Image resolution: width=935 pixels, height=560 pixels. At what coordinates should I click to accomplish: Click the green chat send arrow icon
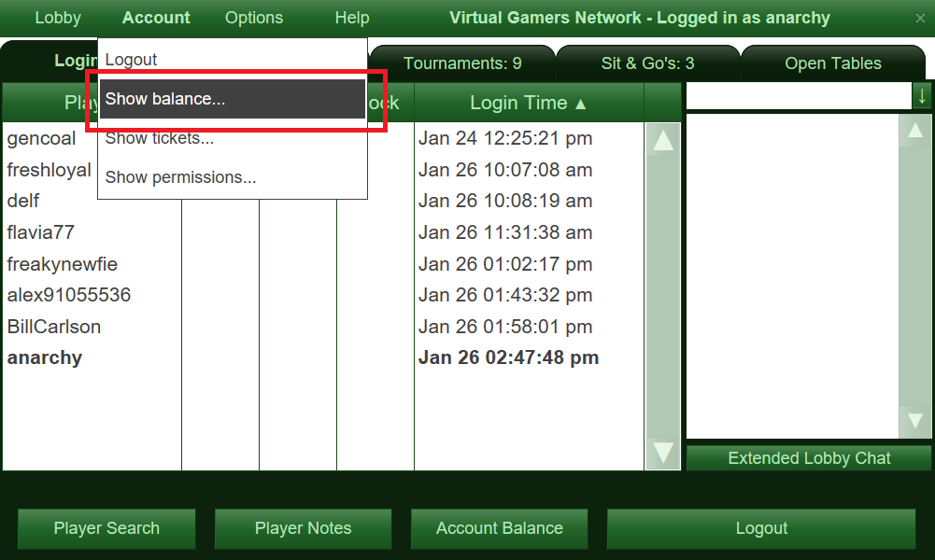(922, 95)
